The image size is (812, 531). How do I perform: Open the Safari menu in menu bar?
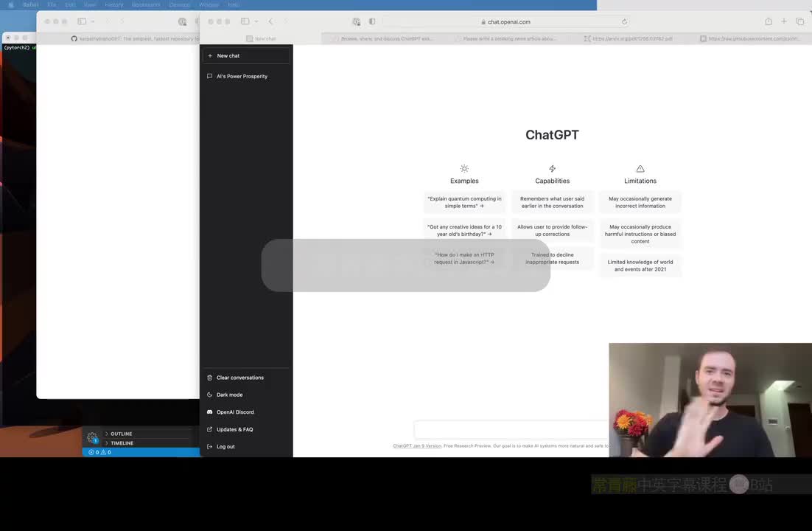30,4
